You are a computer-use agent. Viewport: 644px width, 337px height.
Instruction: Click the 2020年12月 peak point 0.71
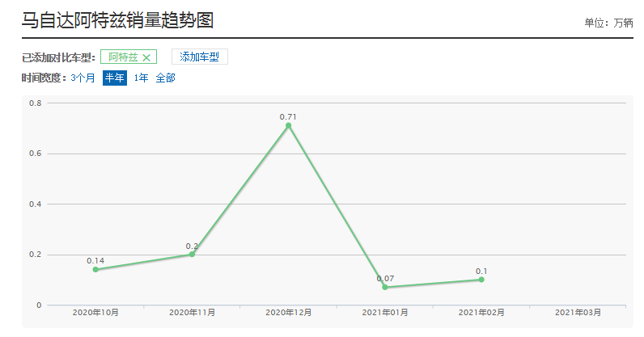click(x=288, y=125)
